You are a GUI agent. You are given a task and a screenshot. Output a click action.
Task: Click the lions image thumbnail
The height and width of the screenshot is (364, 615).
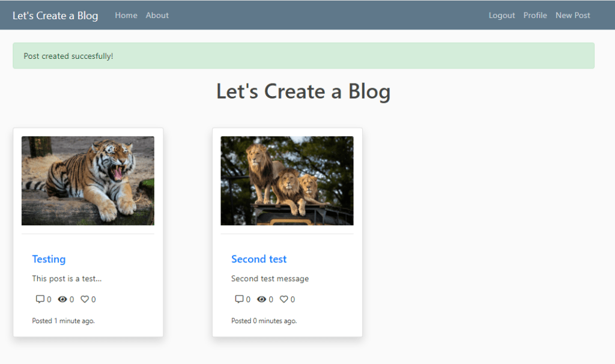pos(287,181)
